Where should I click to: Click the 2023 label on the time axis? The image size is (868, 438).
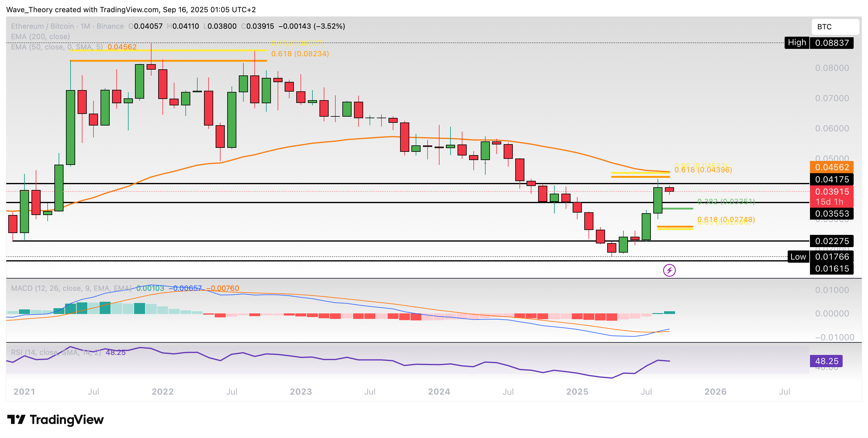coord(301,392)
